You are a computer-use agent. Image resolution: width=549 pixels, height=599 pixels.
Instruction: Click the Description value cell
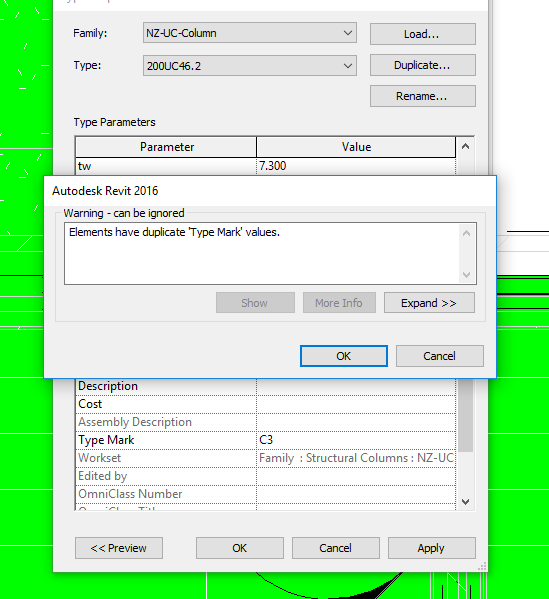tap(356, 386)
